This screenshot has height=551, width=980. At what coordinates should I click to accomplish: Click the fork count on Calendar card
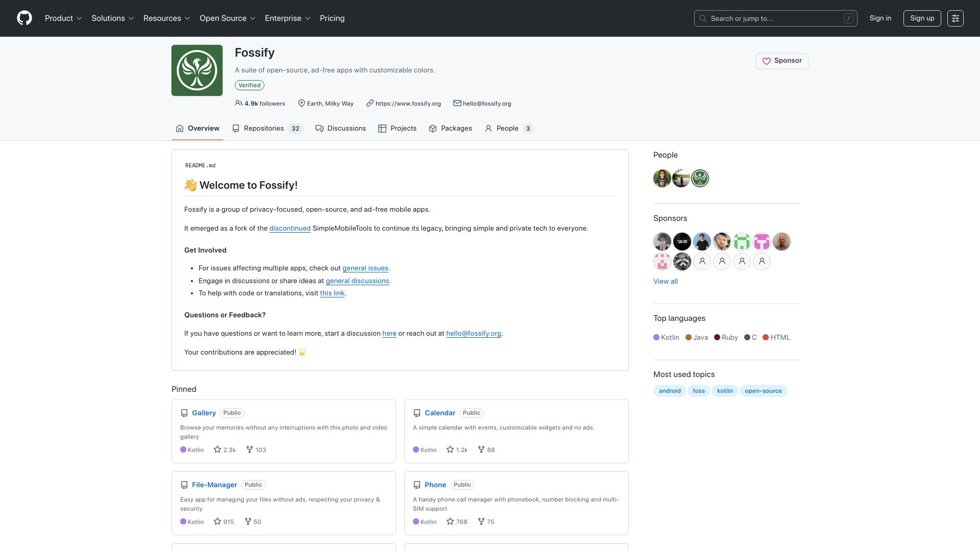pos(486,450)
